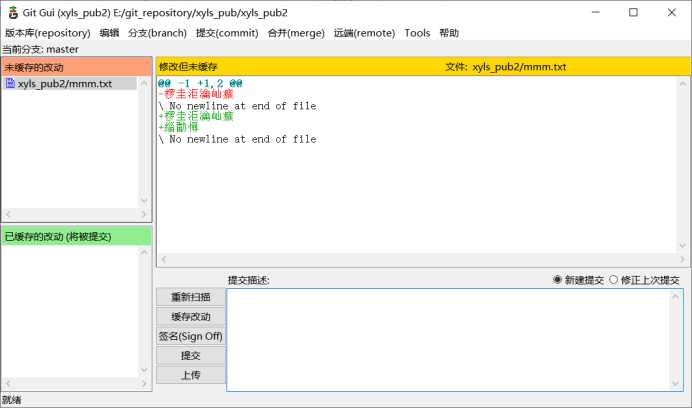Click the red removed line in diff
692x409 pixels.
coord(196,94)
